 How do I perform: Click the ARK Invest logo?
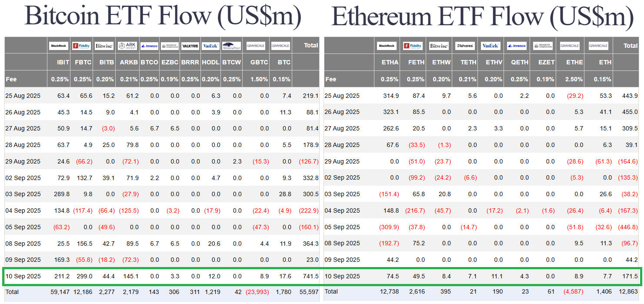pos(127,46)
